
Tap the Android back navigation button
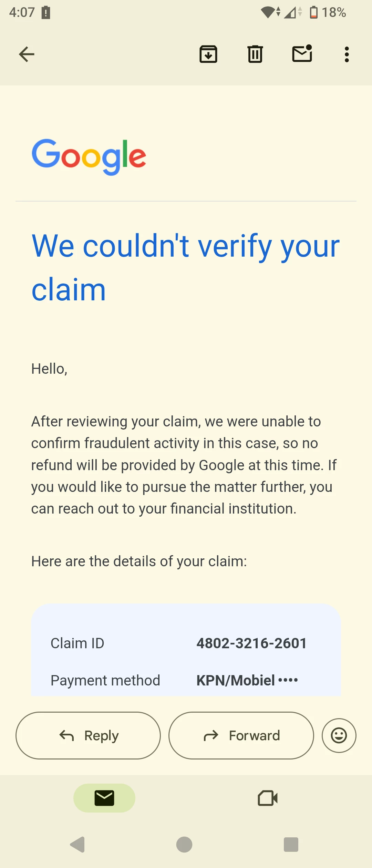pyautogui.click(x=77, y=845)
